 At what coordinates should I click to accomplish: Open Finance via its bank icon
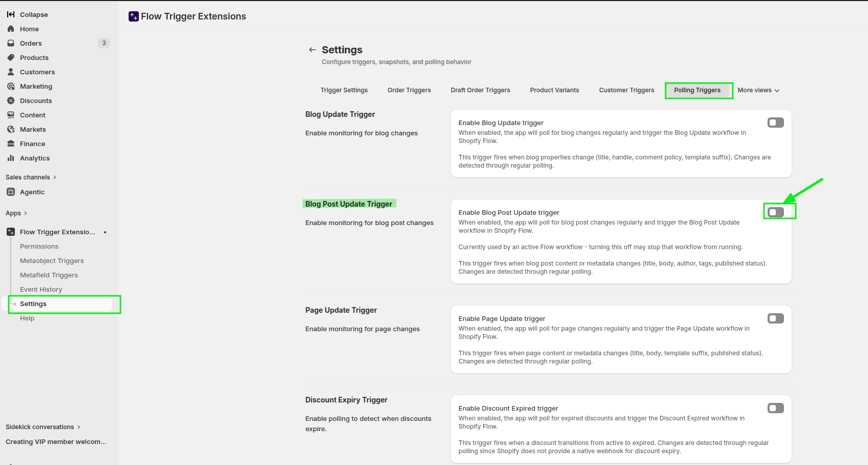click(x=11, y=144)
